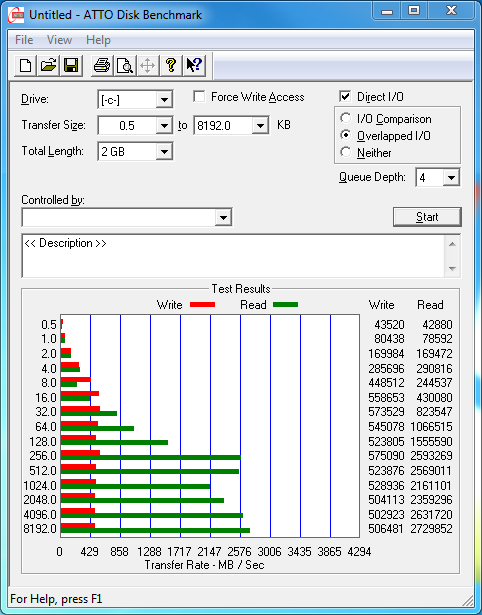The height and width of the screenshot is (615, 482).
Task: Choose the Neither radio option
Action: (x=346, y=152)
